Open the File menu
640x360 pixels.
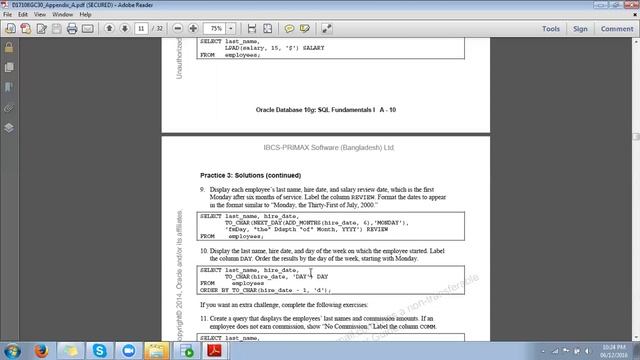[x=7, y=14]
